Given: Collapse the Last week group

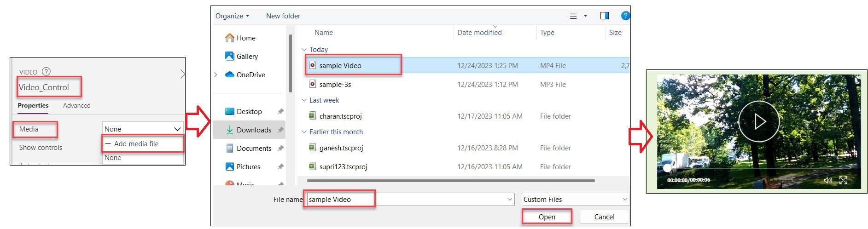Looking at the screenshot, I should (304, 100).
